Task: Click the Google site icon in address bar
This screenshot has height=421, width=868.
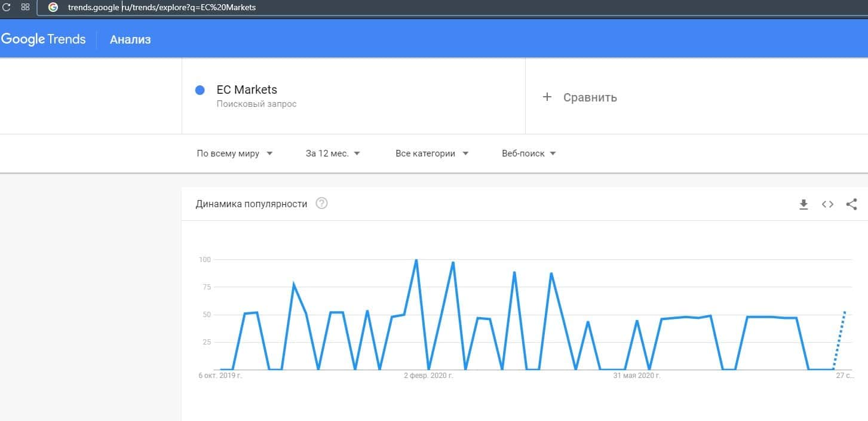Action: coord(53,8)
